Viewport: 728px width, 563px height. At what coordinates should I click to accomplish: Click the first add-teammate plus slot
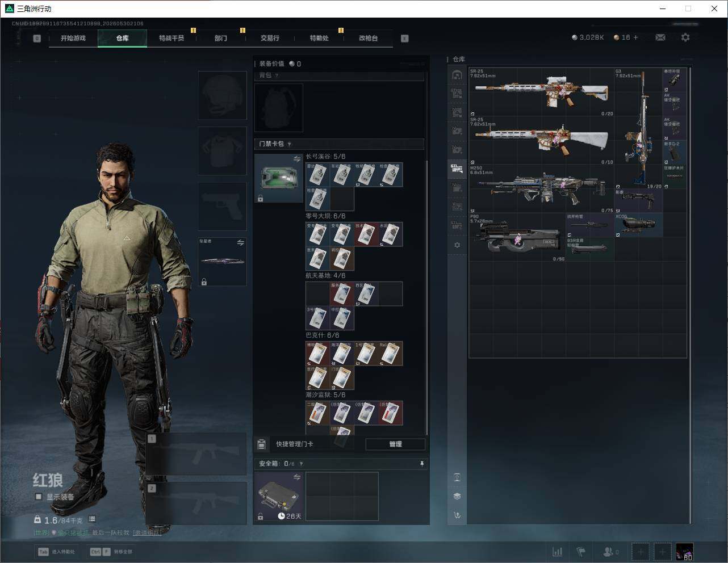pos(641,552)
